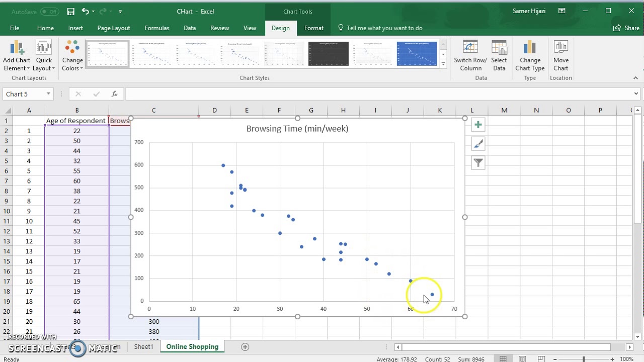Viewport: 644px width, 362px height.
Task: Open the Name Box dropdown showing Chart 5
Action: click(48, 94)
